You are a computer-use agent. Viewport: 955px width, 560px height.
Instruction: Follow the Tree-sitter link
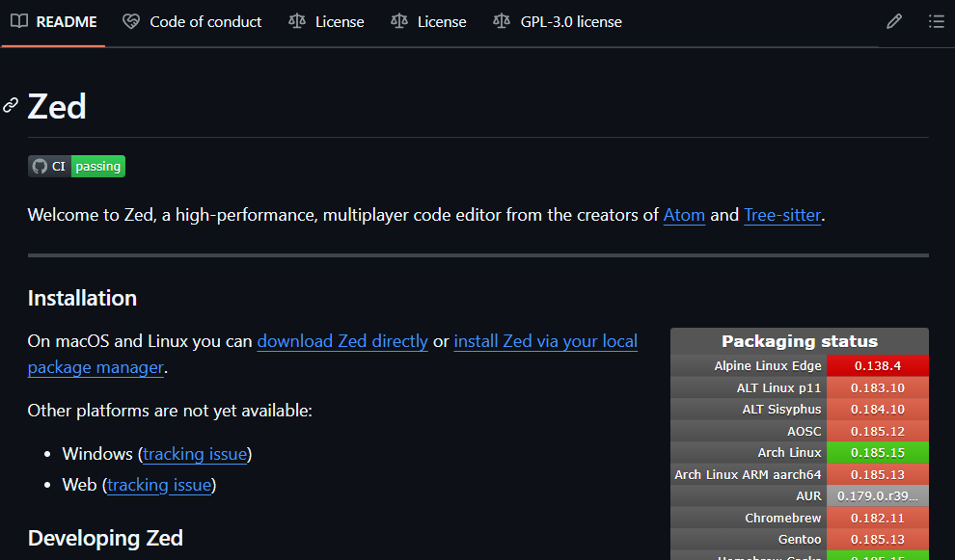coord(782,215)
